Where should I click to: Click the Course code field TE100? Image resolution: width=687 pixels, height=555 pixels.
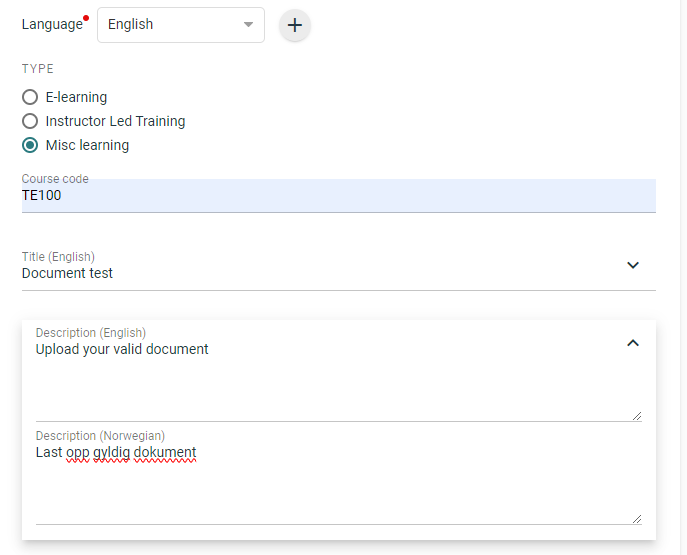[x=339, y=195]
